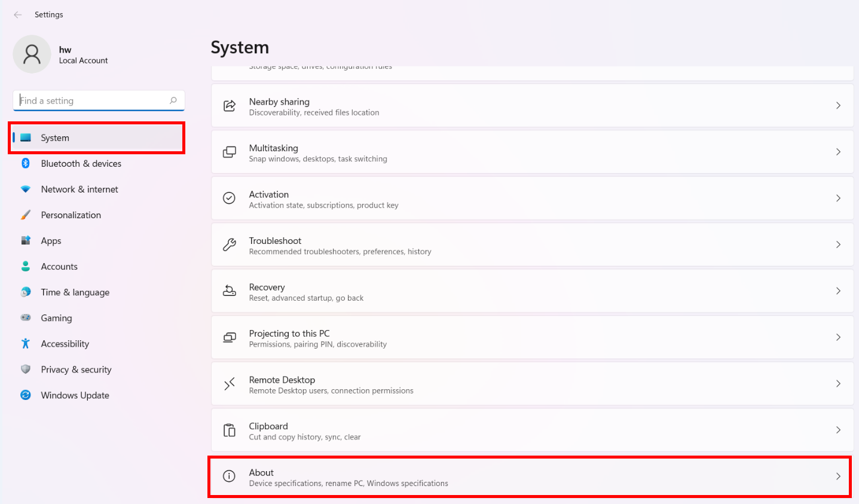Click the System page heading
The image size is (859, 504).
(x=240, y=47)
